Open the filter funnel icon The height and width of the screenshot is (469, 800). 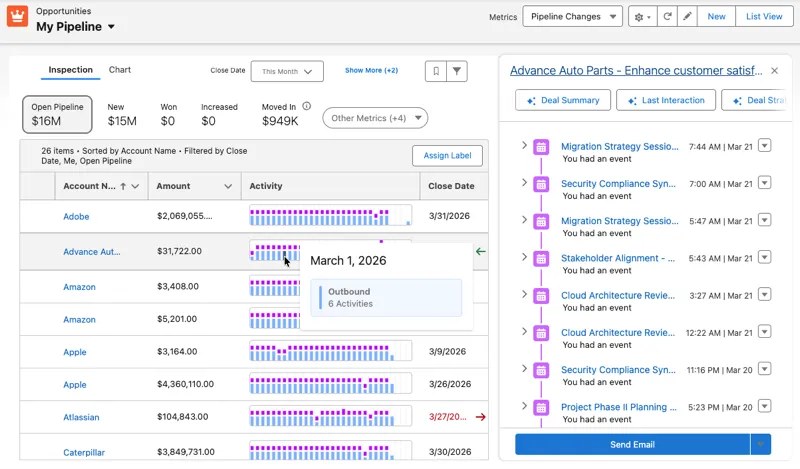tap(457, 71)
